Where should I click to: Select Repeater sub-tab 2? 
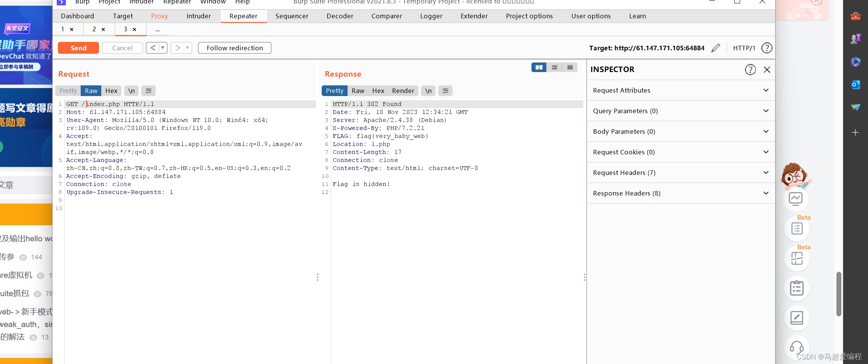94,29
